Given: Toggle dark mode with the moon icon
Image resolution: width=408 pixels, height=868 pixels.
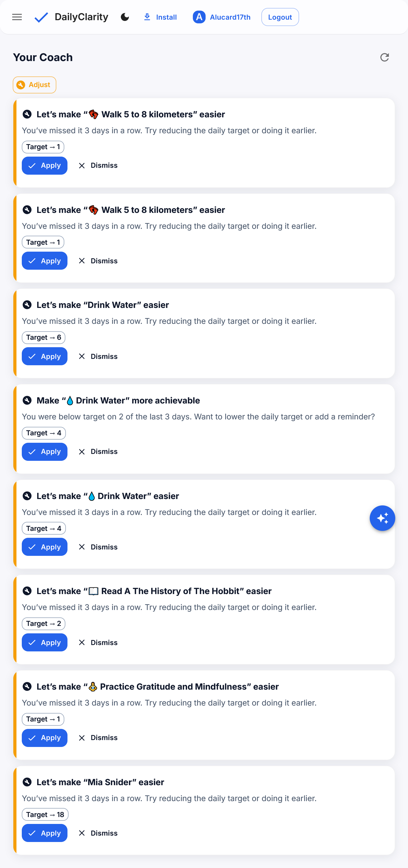Looking at the screenshot, I should tap(125, 17).
